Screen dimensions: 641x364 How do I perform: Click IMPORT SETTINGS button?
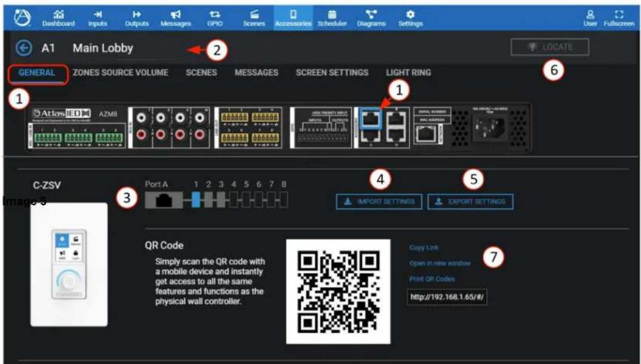click(379, 202)
